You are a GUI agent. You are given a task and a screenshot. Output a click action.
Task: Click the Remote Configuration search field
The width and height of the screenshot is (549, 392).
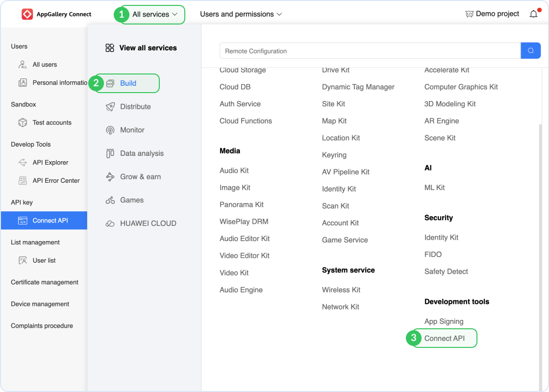[x=370, y=51]
